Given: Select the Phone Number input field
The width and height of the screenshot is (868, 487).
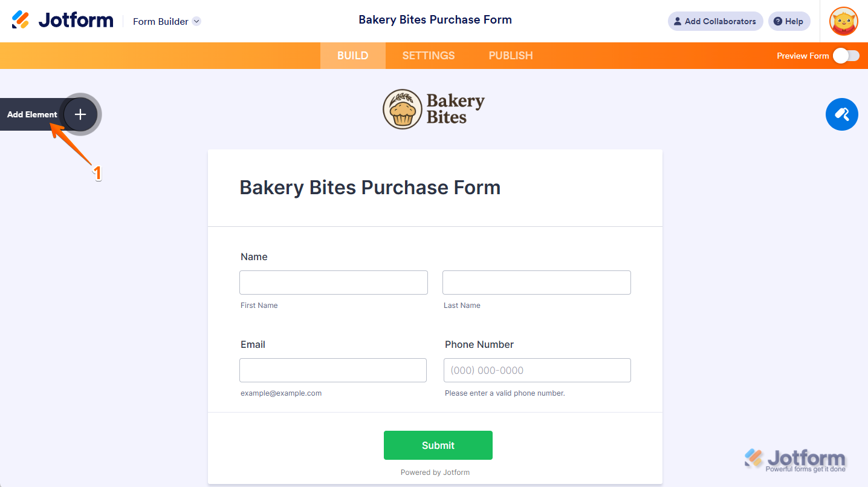Looking at the screenshot, I should tap(537, 370).
